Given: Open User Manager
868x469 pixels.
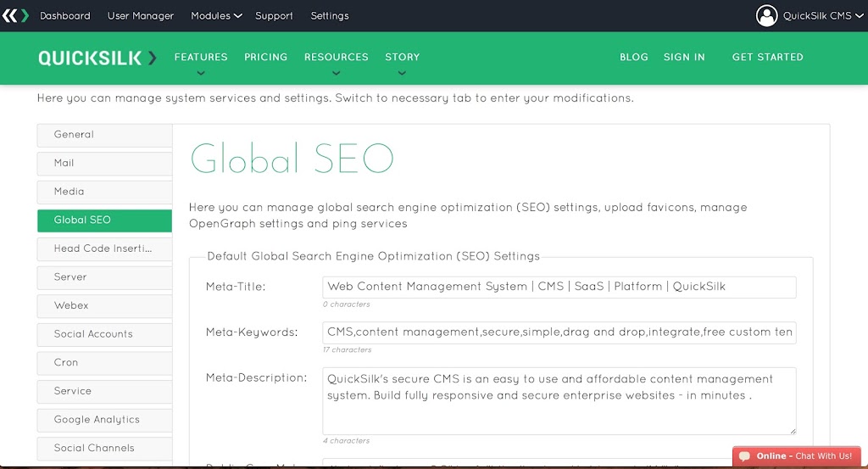Looking at the screenshot, I should pos(141,15).
